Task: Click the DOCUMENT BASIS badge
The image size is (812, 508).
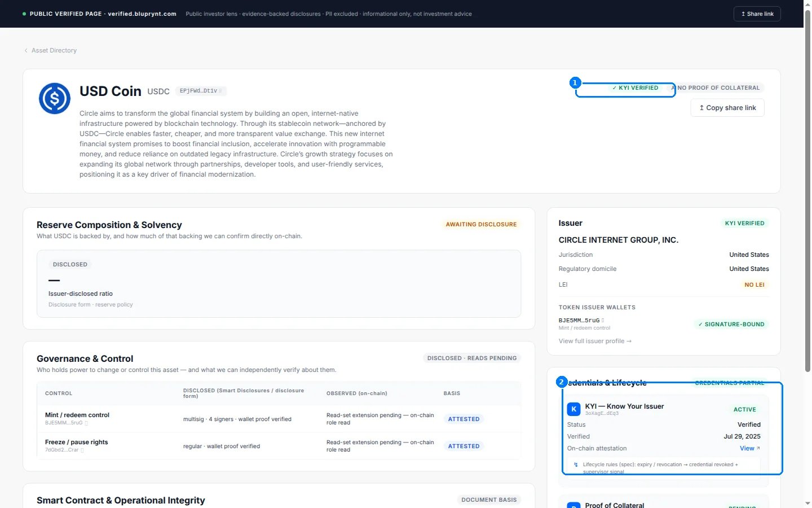Action: [489, 500]
